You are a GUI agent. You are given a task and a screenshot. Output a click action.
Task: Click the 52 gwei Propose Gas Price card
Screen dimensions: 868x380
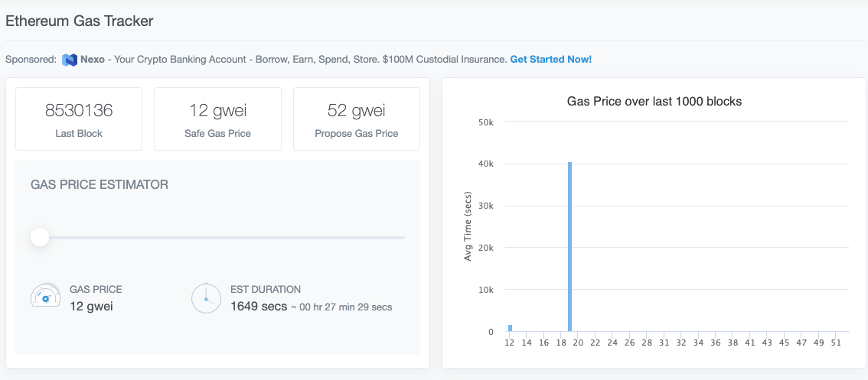357,119
